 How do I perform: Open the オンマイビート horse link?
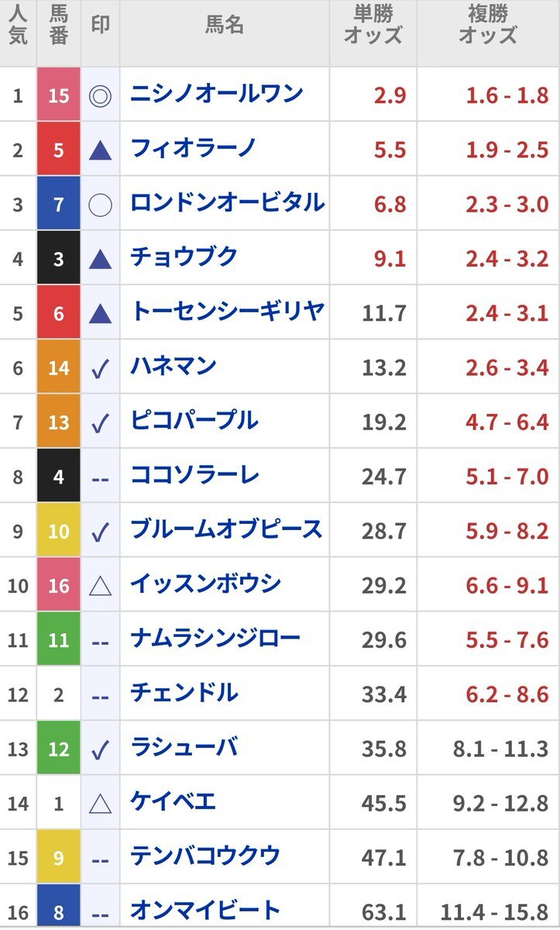[204, 911]
